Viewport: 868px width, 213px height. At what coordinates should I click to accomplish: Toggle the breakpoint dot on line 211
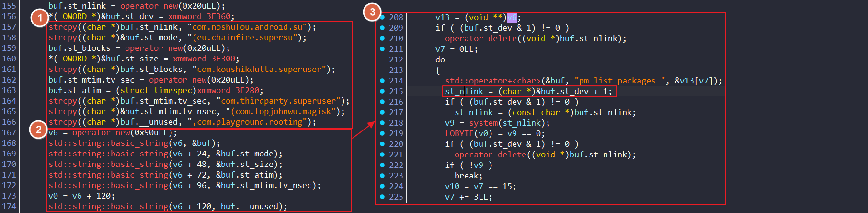click(382, 49)
